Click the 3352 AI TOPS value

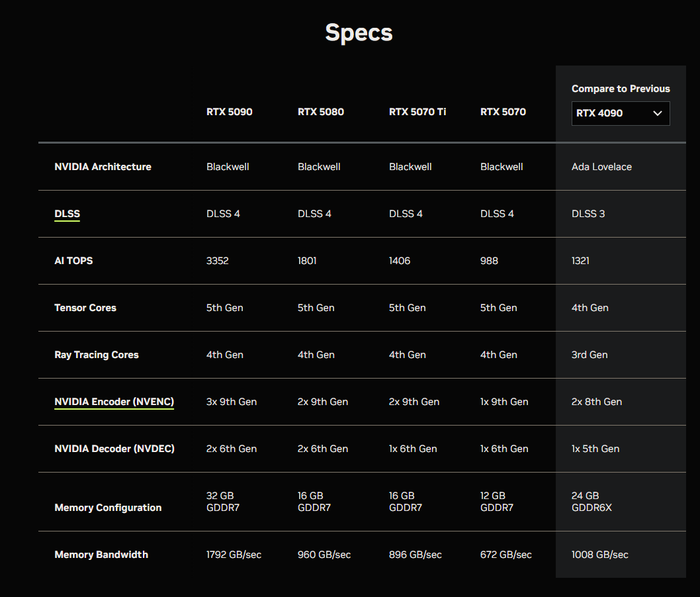(x=217, y=261)
